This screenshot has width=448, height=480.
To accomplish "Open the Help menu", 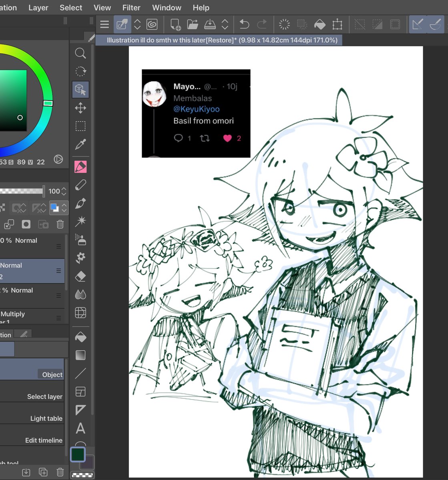I will coord(201,8).
